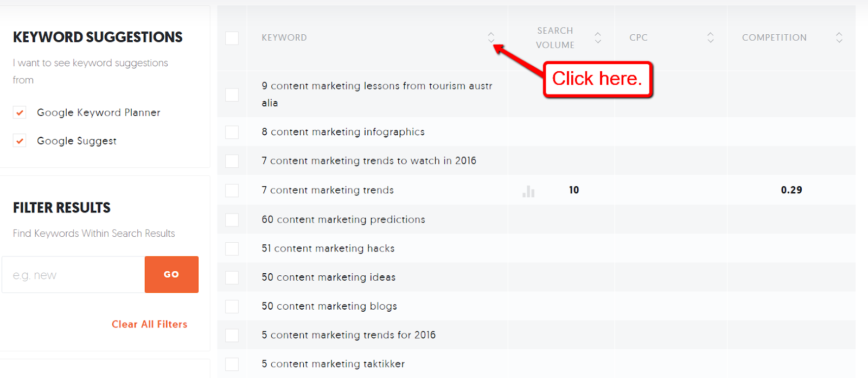Open keyword '50 content marketing ideas'

(329, 277)
